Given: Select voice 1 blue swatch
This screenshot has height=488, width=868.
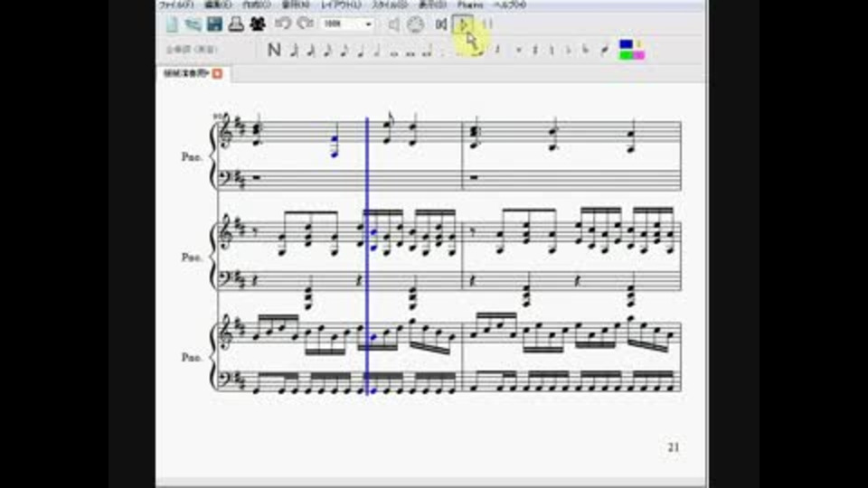Looking at the screenshot, I should click(x=626, y=43).
